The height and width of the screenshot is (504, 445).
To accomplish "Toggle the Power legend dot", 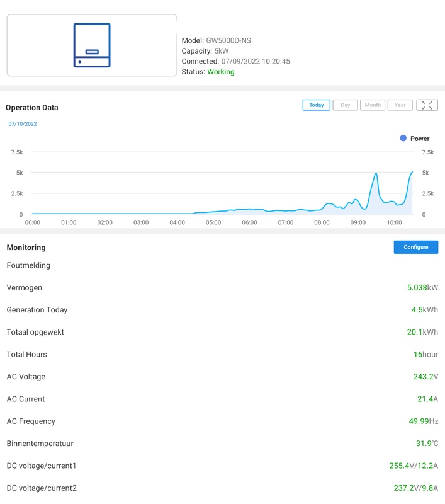I will pos(403,139).
